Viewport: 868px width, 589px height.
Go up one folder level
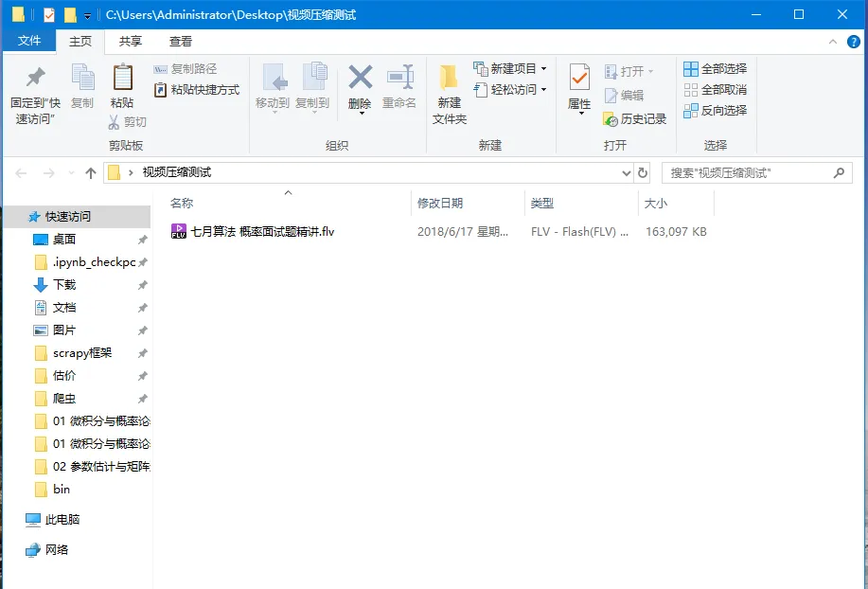(91, 173)
